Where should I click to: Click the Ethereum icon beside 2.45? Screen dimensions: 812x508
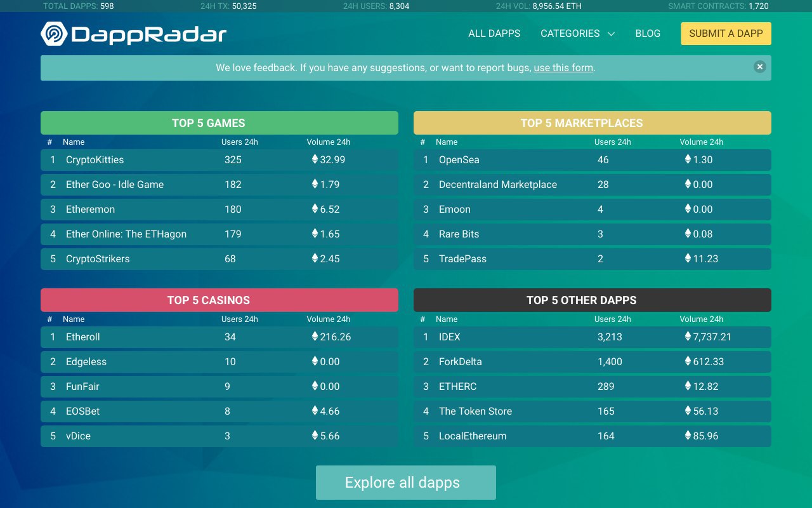click(315, 258)
